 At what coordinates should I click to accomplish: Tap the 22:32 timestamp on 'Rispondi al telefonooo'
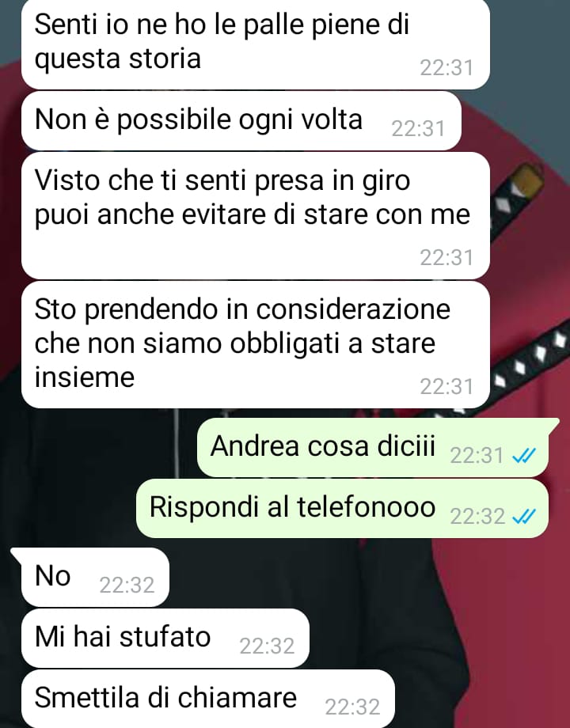477,516
